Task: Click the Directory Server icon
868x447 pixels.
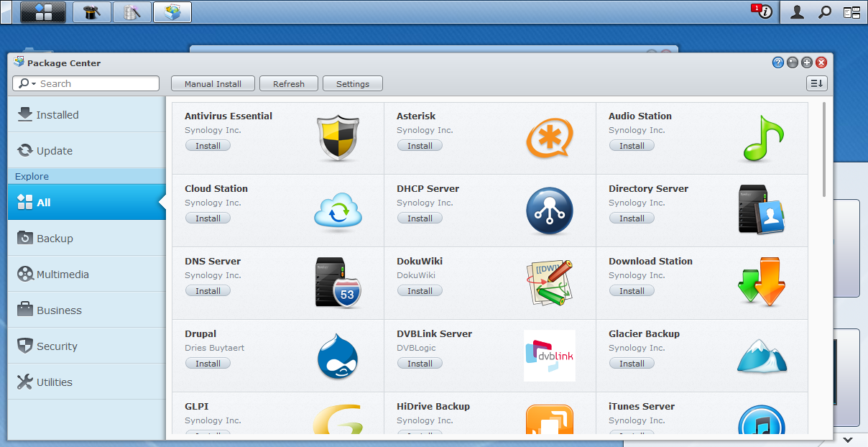Action: click(762, 210)
